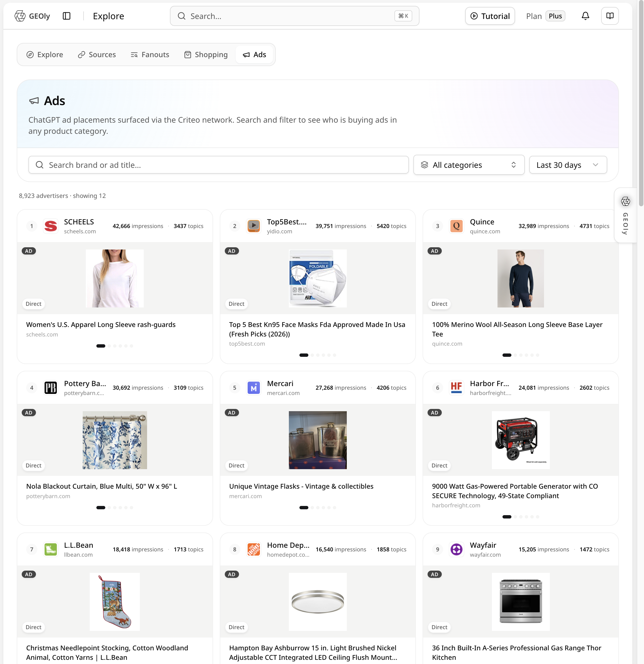The width and height of the screenshot is (644, 664).
Task: Click the Home Depot brand logo
Action: [253, 549]
